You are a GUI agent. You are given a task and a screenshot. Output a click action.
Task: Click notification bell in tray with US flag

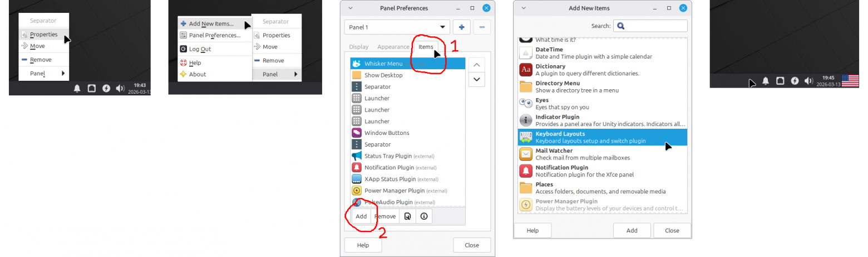coord(766,81)
